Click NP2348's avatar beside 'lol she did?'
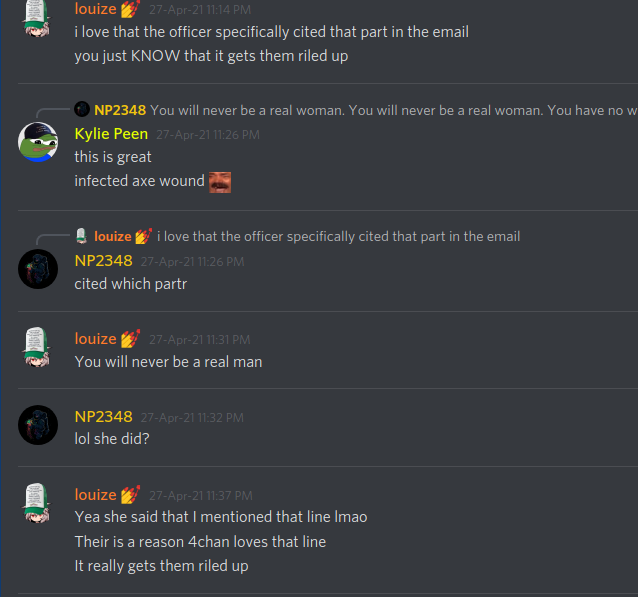Screen dimensions: 638x597 [38, 425]
